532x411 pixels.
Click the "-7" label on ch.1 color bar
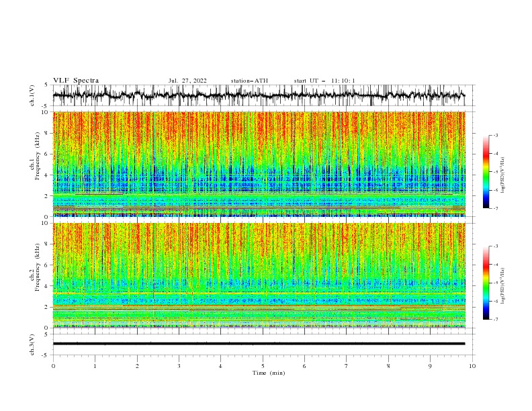(496, 208)
